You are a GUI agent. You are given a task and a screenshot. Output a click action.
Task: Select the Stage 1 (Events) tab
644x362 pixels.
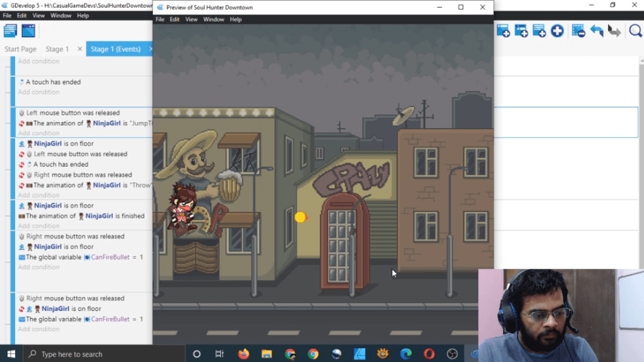[x=115, y=49]
